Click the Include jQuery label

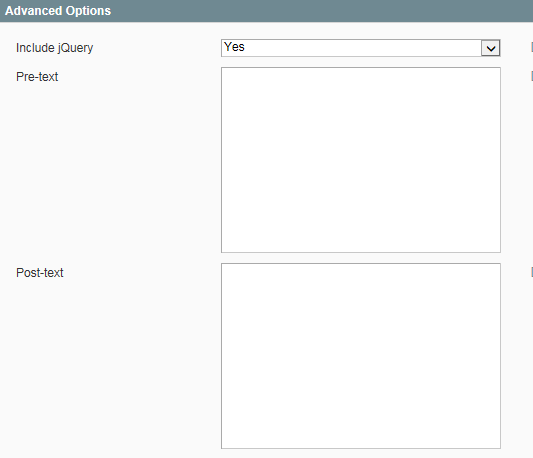pos(54,48)
